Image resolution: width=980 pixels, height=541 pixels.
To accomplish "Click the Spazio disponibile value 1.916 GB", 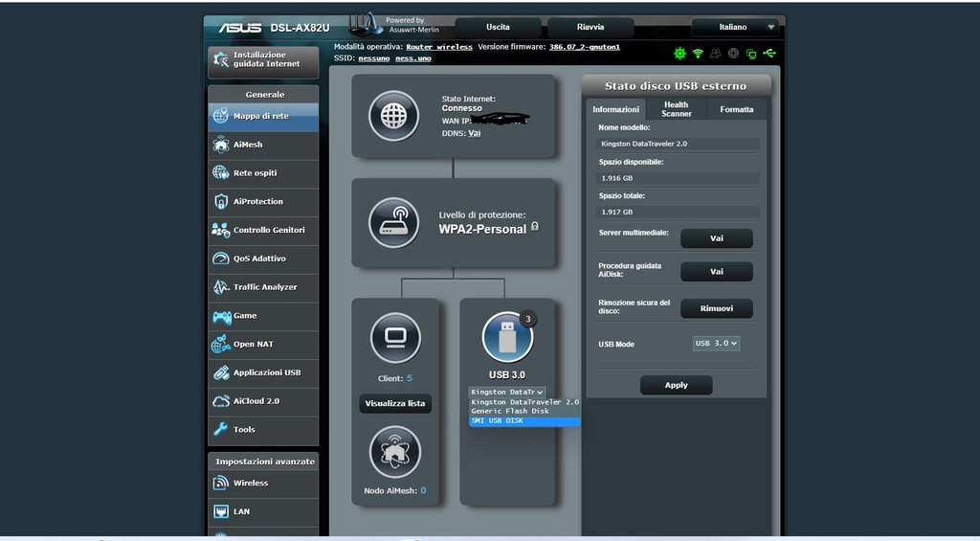I will pos(678,178).
